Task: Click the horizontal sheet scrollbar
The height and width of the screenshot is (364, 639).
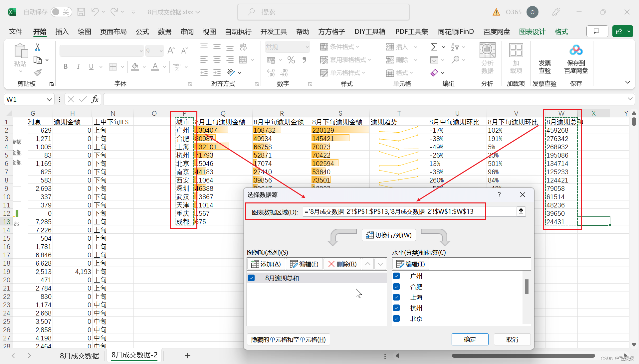Action: click(x=523, y=356)
